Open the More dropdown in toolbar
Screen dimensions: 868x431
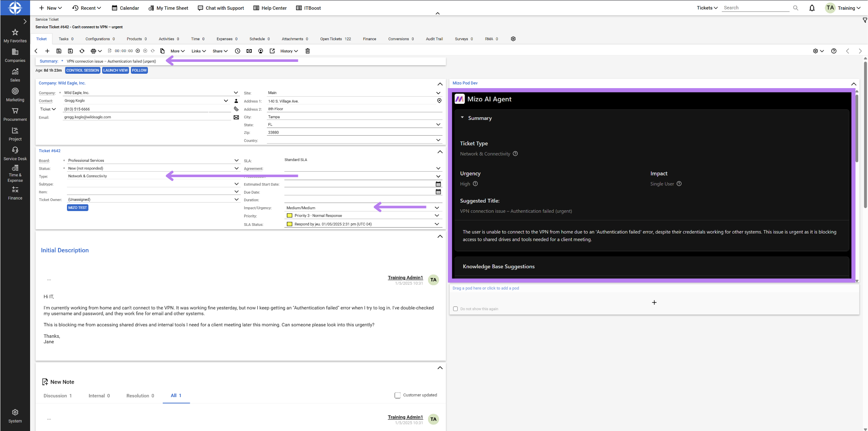click(x=178, y=51)
